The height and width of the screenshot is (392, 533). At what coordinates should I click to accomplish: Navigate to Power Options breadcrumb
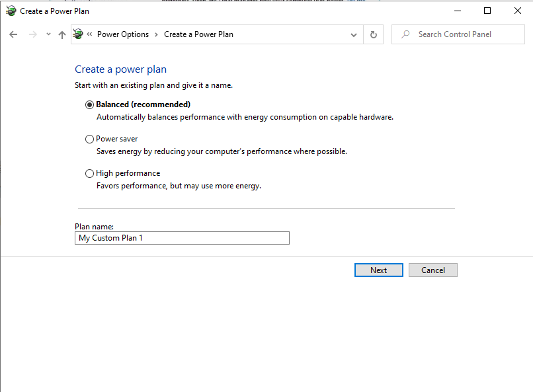[x=123, y=34]
